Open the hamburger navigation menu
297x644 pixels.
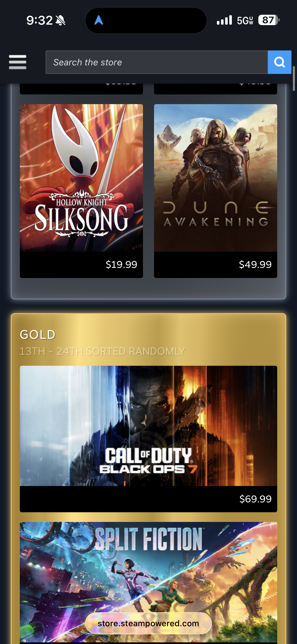point(17,62)
